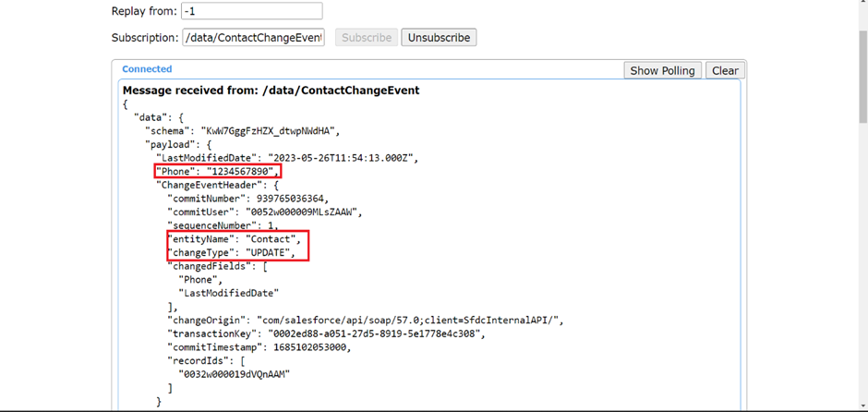This screenshot has height=412, width=868.
Task: Click the 'Message received from: /data/ContactChangeEvent' heading
Action: [271, 91]
